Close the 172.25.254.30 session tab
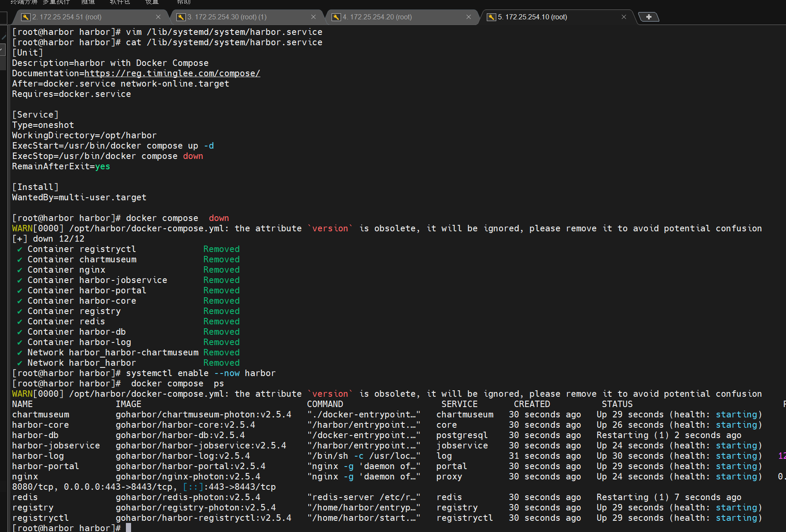 [x=313, y=17]
